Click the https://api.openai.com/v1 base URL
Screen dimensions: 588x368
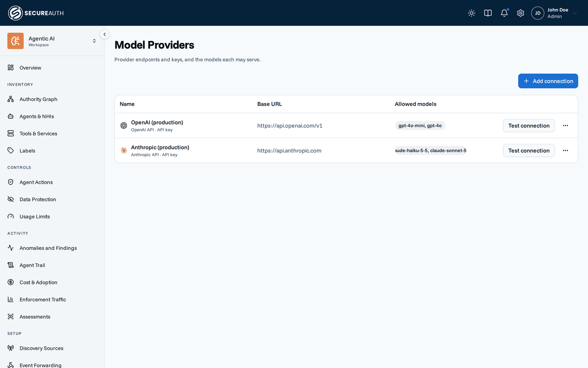tap(290, 126)
